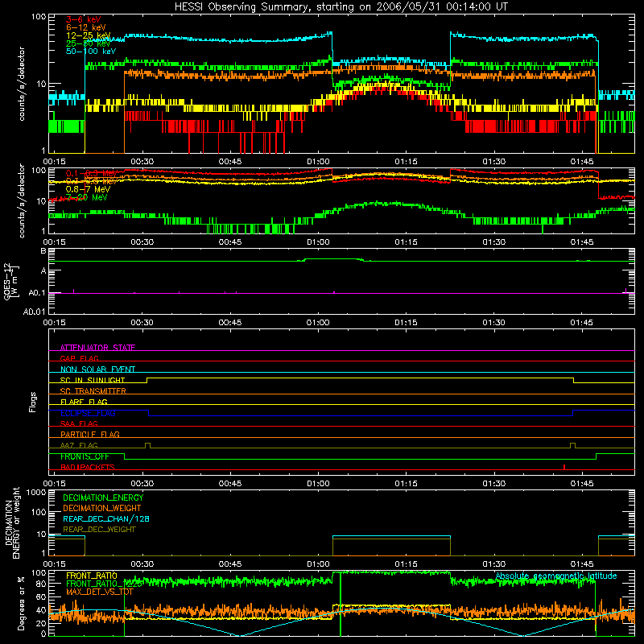Click the REAR_DEC_WEIGHT legend label
This screenshot has width=644, height=644.
(99, 530)
